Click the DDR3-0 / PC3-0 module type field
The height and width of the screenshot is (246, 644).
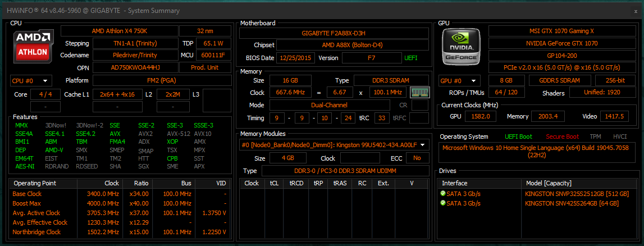345,171
